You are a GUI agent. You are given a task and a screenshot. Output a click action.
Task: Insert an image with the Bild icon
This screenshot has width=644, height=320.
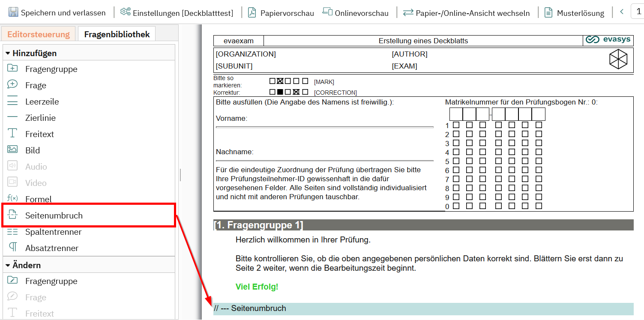[x=12, y=150]
